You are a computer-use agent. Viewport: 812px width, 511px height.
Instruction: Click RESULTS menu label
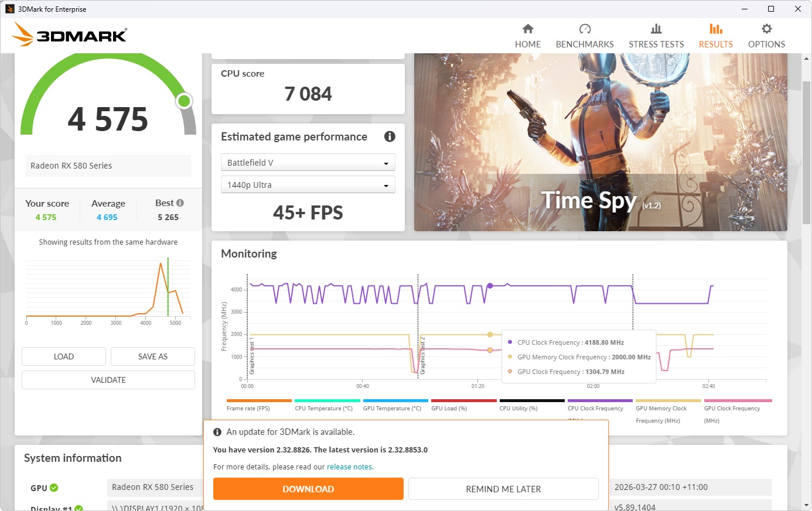tap(716, 44)
